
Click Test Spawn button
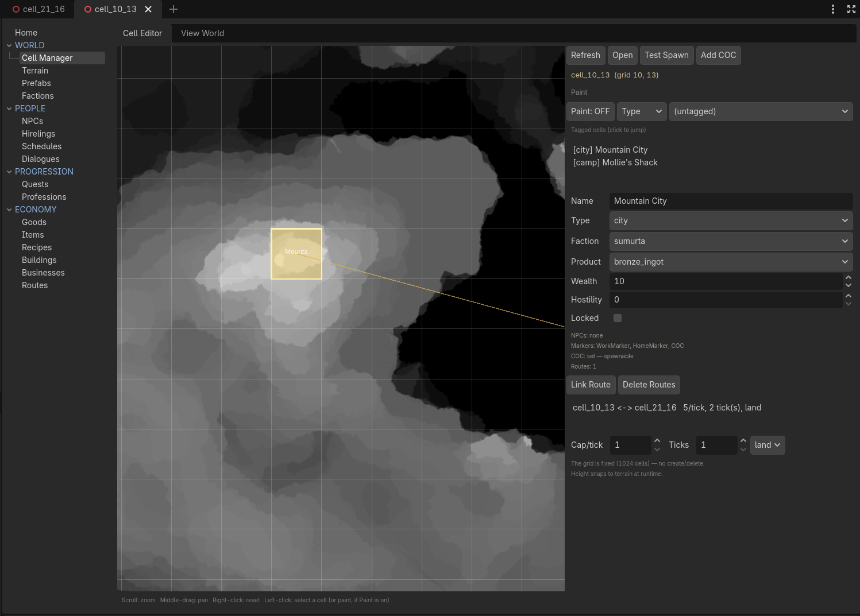(666, 55)
